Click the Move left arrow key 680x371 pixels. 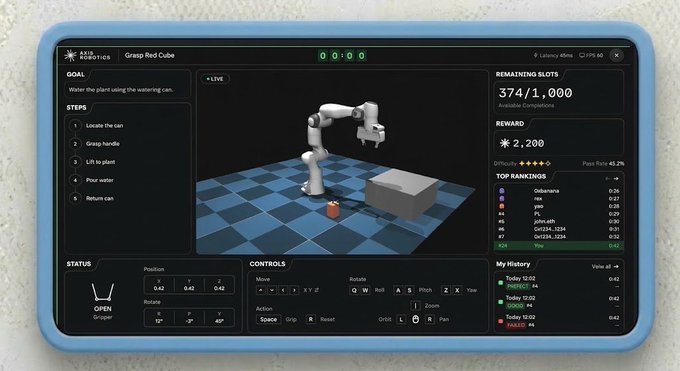point(283,290)
